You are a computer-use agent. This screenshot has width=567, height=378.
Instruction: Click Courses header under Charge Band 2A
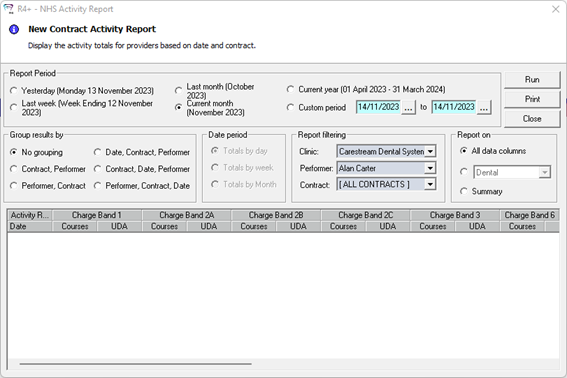(x=164, y=226)
